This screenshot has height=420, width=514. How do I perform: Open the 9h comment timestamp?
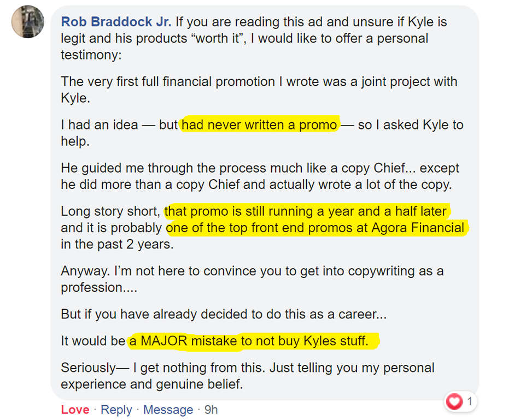[x=211, y=410]
